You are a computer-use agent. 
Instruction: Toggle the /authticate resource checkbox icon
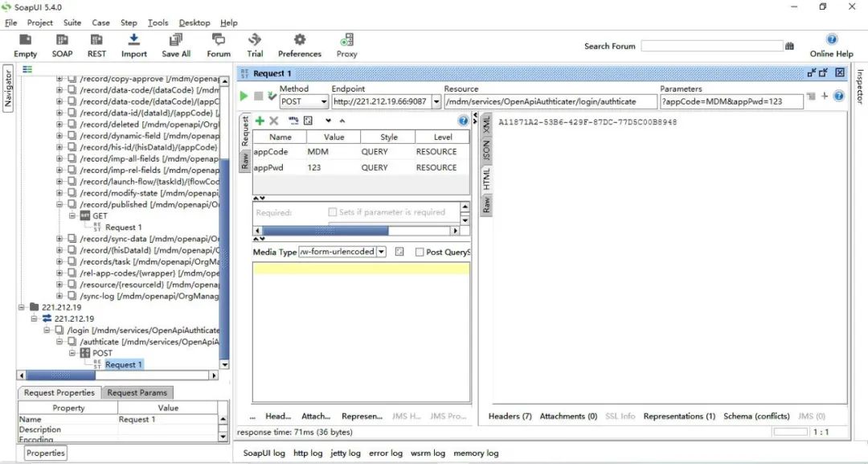tap(72, 342)
